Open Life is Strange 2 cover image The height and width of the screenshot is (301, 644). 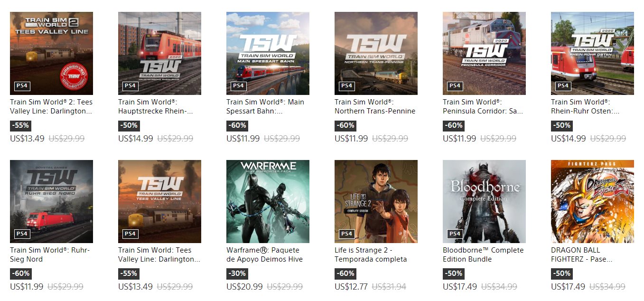[x=376, y=202]
